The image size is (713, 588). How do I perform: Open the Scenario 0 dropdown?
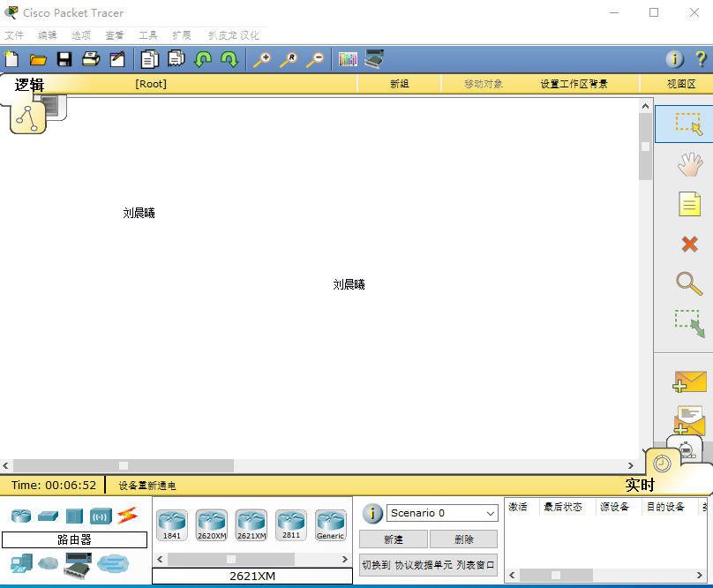point(442,513)
